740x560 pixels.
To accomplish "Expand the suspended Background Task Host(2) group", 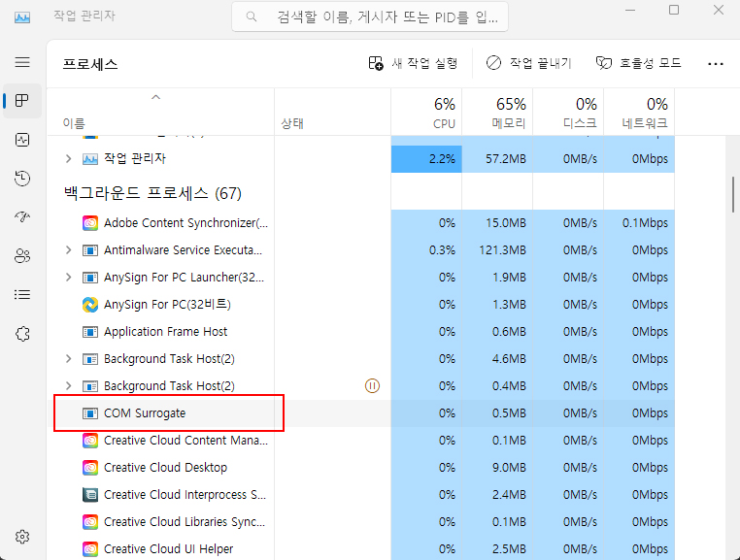I will [68, 386].
